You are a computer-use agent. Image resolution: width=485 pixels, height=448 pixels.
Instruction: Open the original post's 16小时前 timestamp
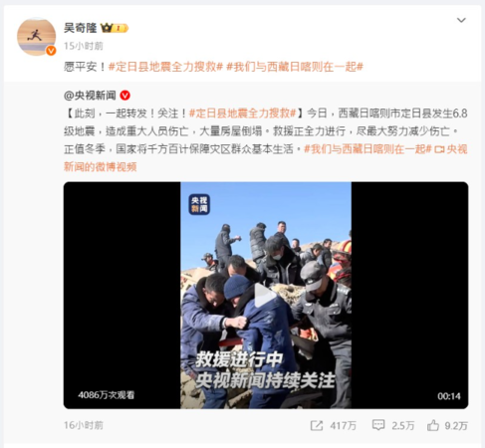[84, 425]
